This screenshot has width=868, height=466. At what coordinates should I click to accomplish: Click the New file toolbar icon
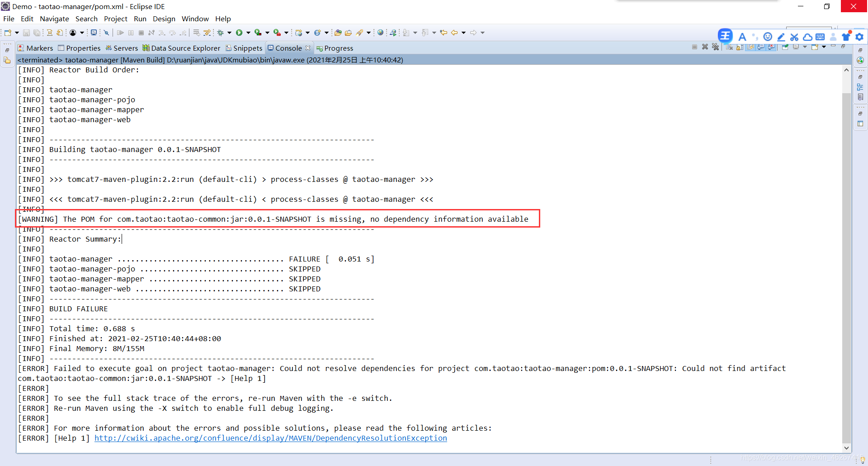(x=8, y=33)
